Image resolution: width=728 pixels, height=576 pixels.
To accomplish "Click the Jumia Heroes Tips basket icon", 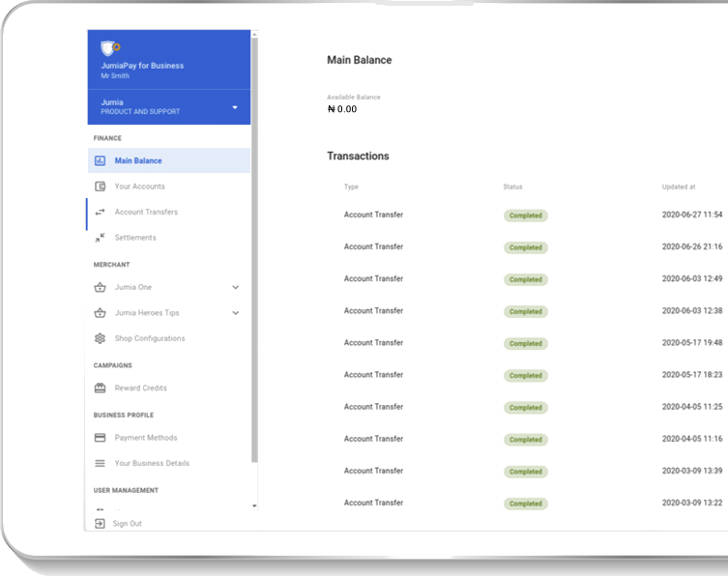I will pos(100,313).
